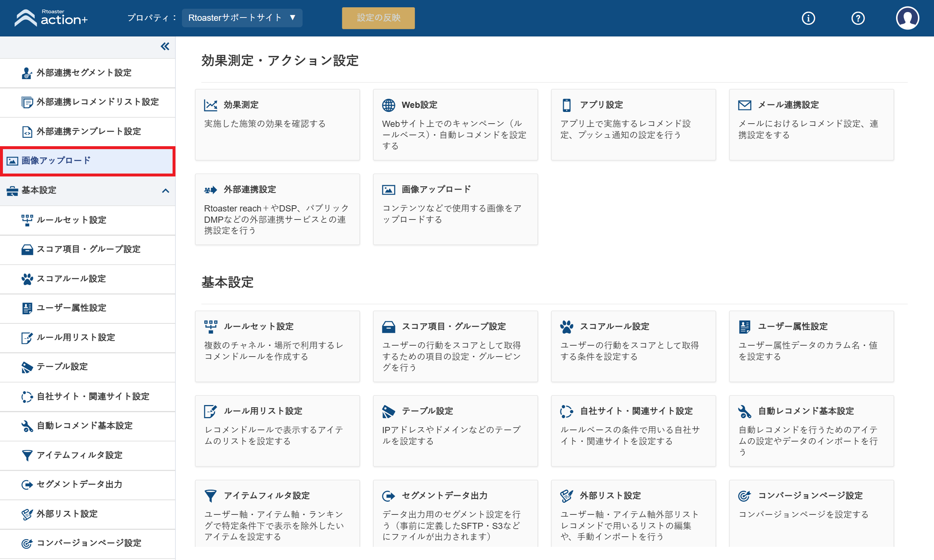This screenshot has height=560, width=934.
Task: Click the 設定の反映 button
Action: point(378,18)
